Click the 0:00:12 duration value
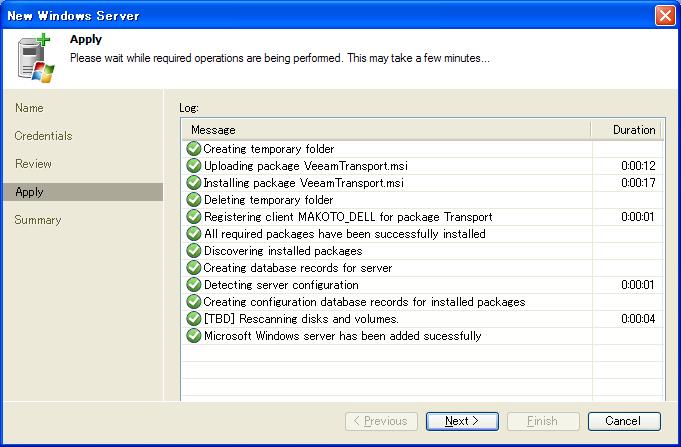Screen dimensions: 681x447 tap(638, 166)
